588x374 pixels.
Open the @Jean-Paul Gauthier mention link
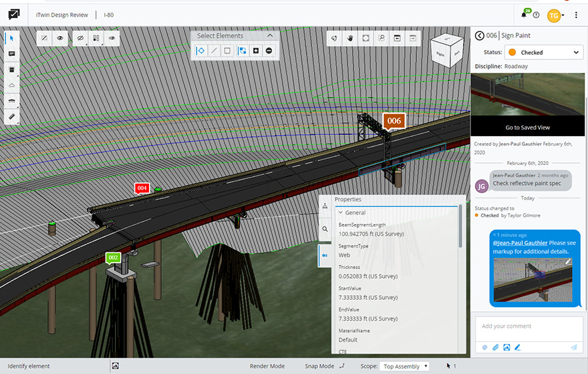(x=520, y=243)
